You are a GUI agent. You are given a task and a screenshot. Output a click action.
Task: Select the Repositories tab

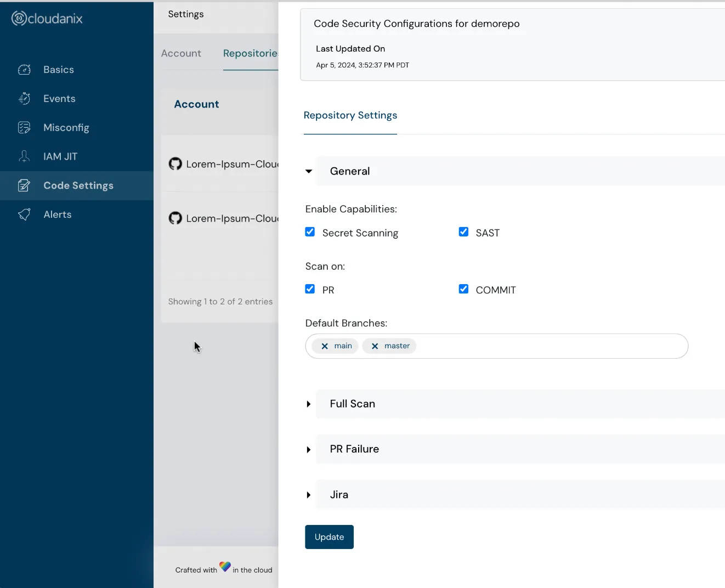pyautogui.click(x=251, y=53)
